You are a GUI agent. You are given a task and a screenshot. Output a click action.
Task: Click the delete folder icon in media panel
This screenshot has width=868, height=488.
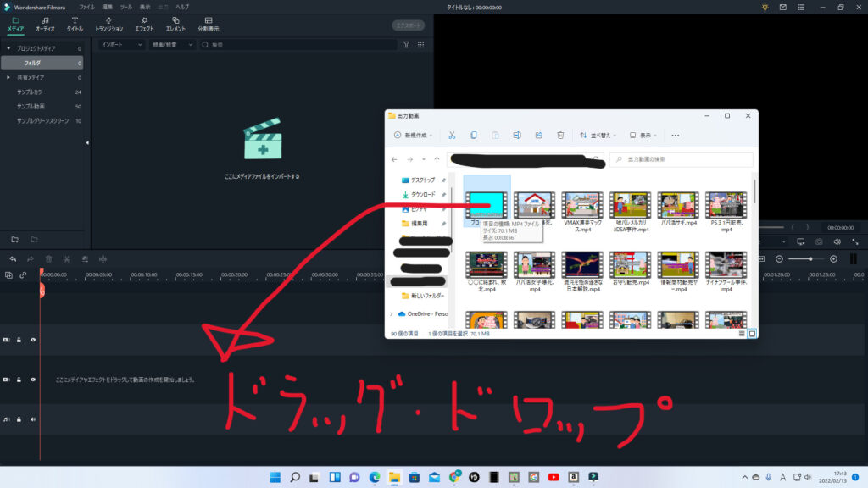[x=34, y=240]
